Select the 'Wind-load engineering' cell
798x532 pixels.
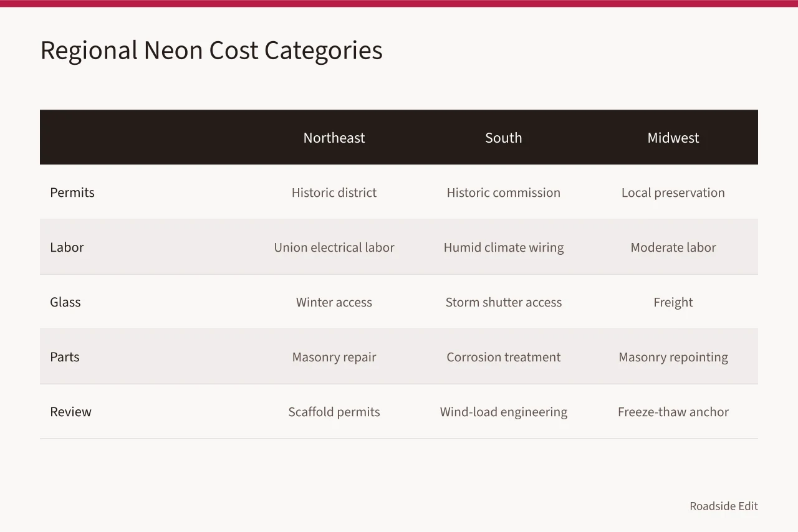tap(504, 412)
